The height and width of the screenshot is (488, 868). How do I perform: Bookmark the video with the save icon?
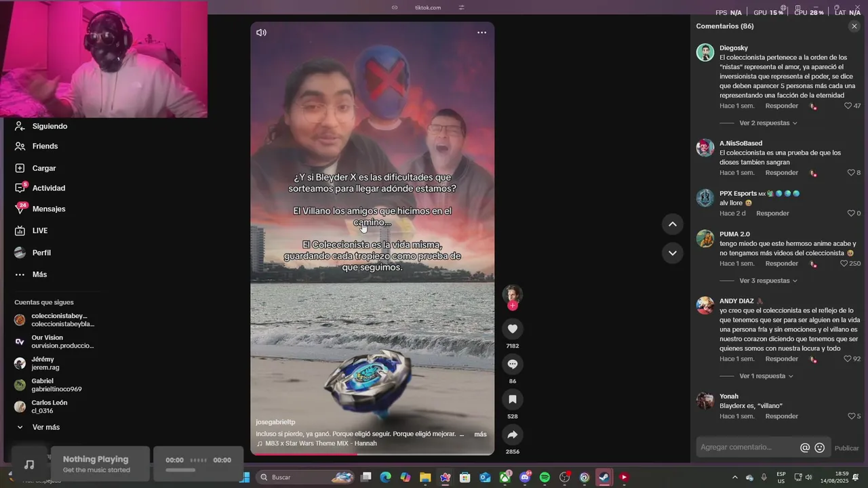click(513, 399)
